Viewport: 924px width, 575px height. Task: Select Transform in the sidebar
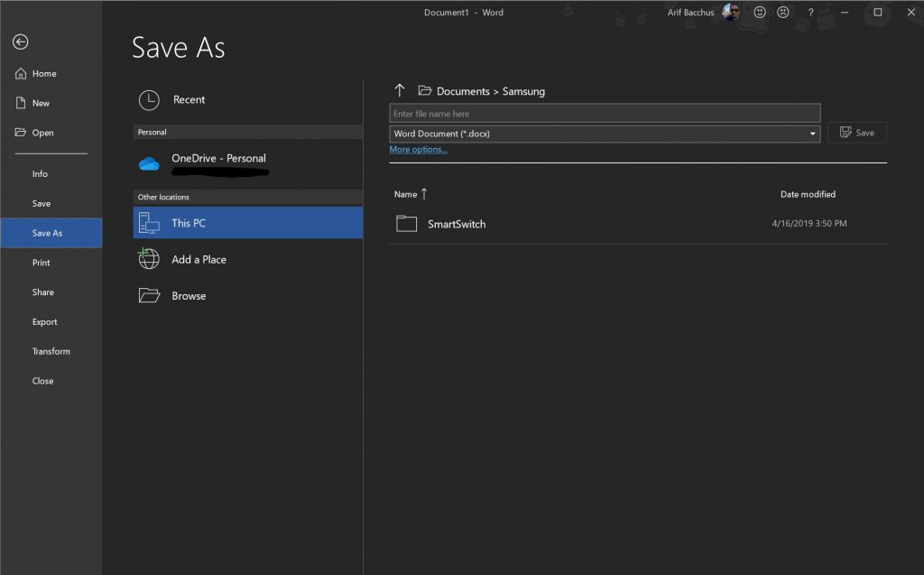[x=51, y=351]
